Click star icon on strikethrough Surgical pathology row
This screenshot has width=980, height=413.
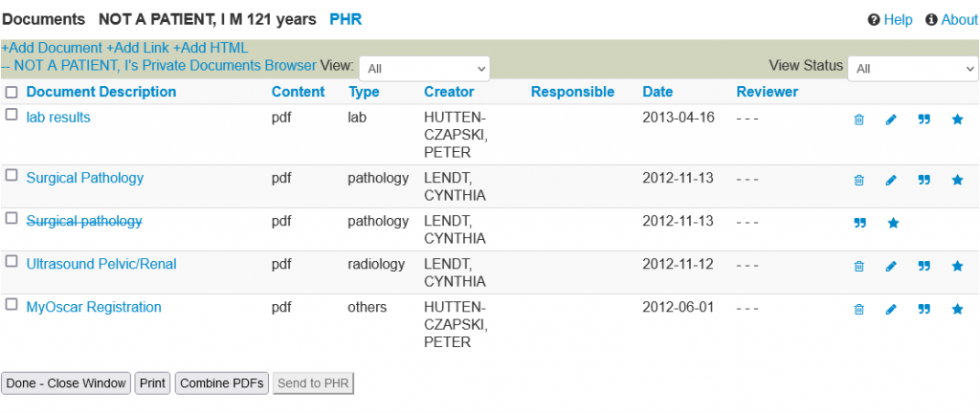[893, 223]
